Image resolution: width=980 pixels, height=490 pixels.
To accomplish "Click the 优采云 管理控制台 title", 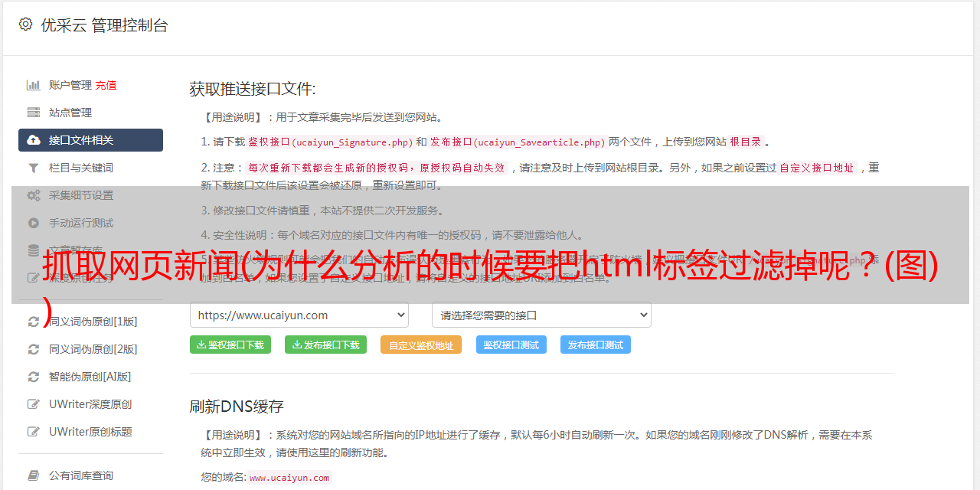I will click(x=104, y=25).
